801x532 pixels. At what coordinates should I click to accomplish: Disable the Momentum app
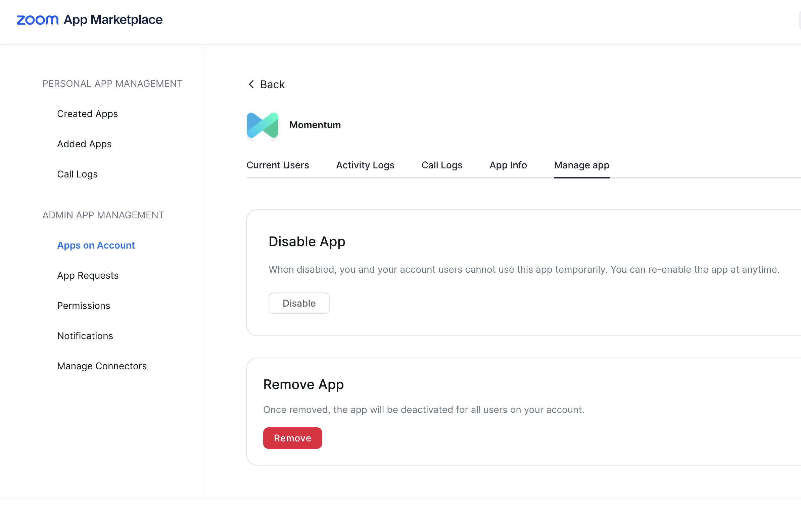tap(299, 303)
